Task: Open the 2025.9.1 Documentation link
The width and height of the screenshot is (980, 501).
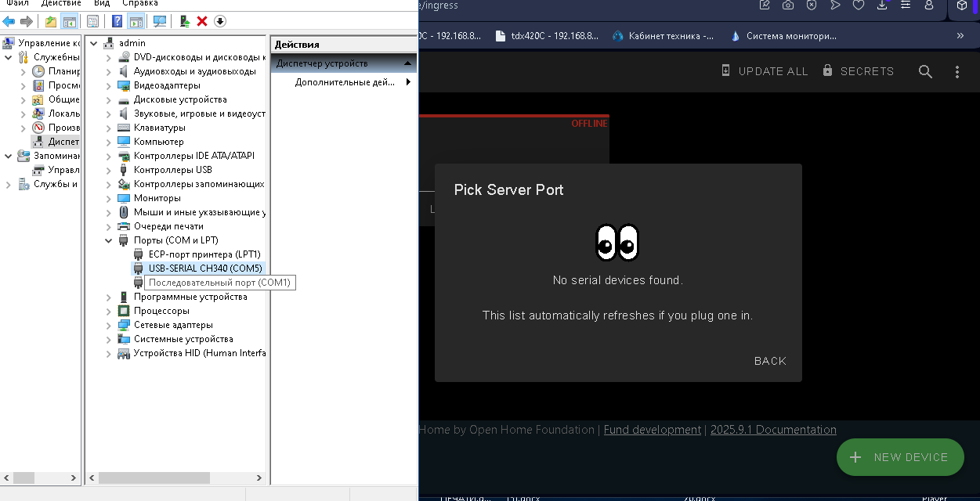Action: 772,430
